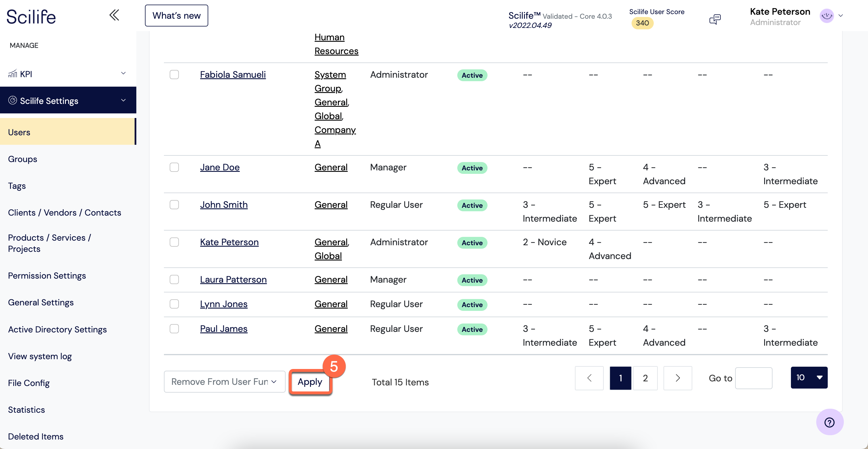Open the help question mark button

coord(829,422)
